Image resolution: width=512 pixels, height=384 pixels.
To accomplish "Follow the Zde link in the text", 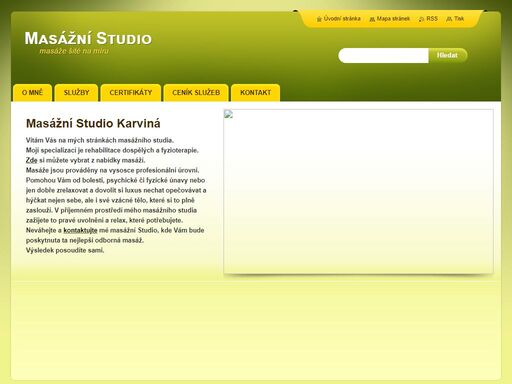I will point(32,160).
